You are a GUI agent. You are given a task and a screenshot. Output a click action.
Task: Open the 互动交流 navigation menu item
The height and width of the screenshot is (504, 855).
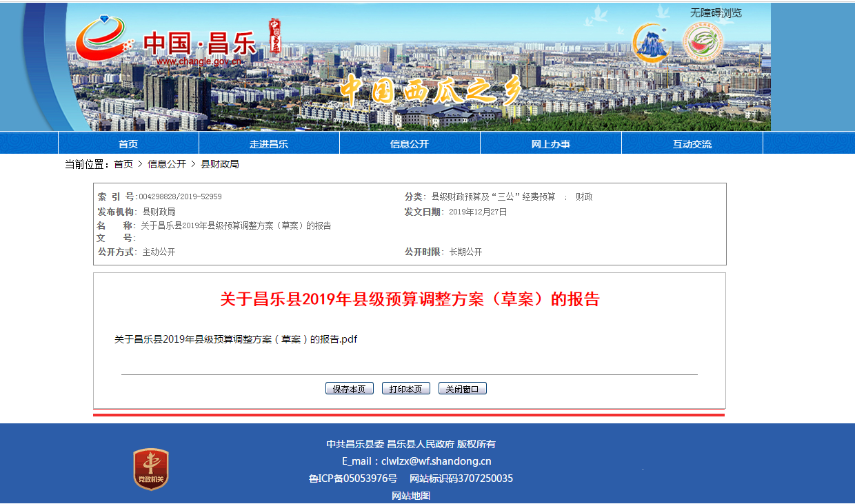click(692, 144)
